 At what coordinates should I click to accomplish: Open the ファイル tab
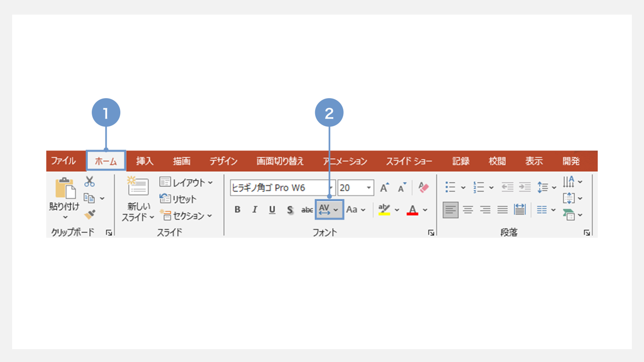tap(63, 161)
